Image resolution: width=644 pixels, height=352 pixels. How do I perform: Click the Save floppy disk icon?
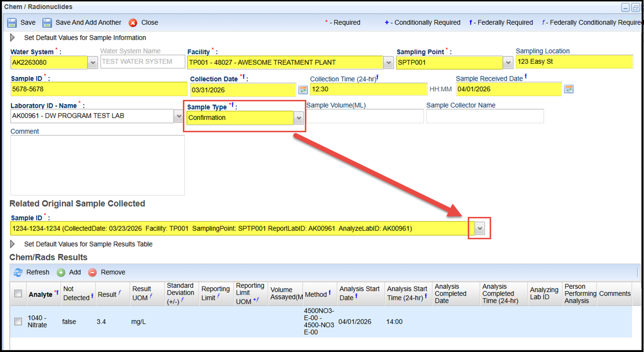(12, 23)
